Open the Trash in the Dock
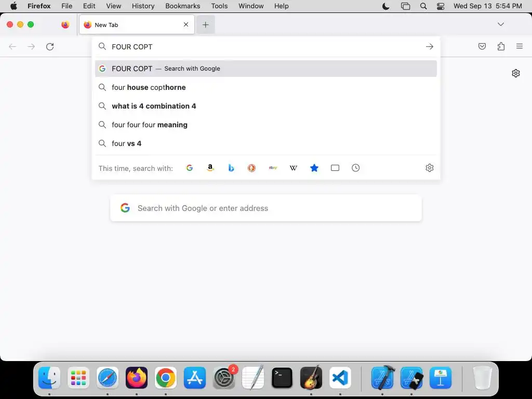 tap(482, 378)
